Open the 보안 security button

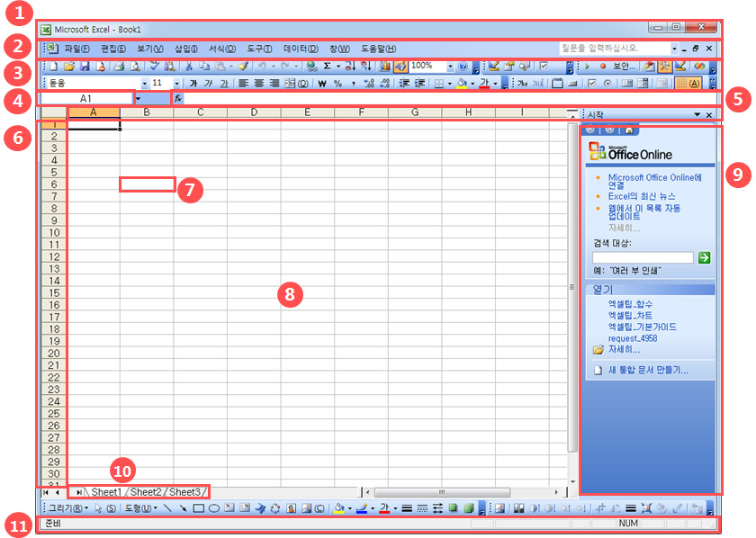[624, 67]
